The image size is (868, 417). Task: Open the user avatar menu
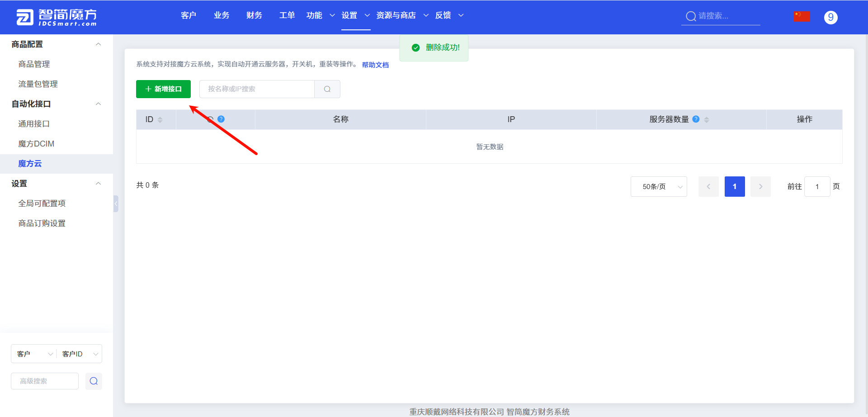(x=830, y=17)
